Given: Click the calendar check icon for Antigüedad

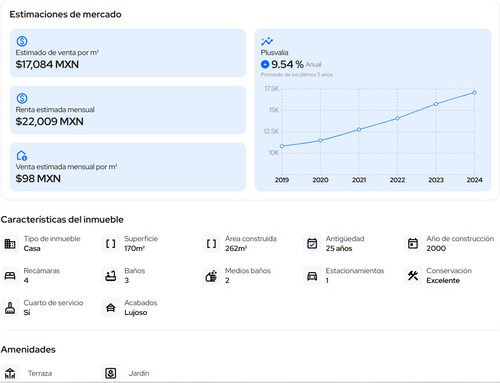Looking at the screenshot, I should point(312,244).
